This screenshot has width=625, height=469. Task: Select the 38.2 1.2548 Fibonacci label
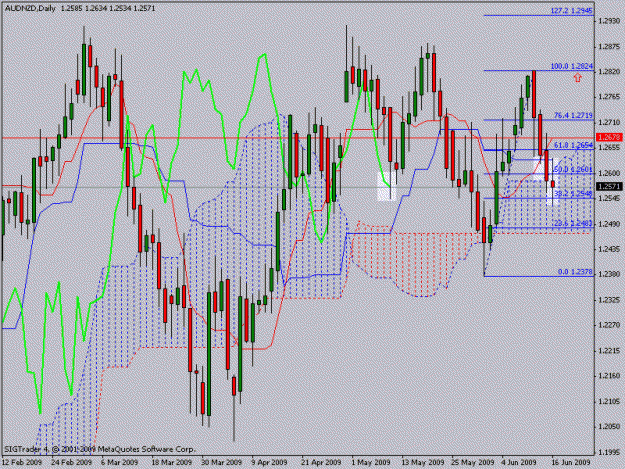point(573,194)
